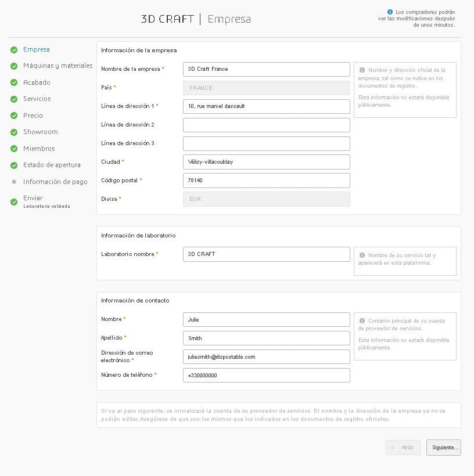Viewport: 474px width, 476px height.
Task: Click the green checkmark next to Showroom
Action: click(14, 132)
